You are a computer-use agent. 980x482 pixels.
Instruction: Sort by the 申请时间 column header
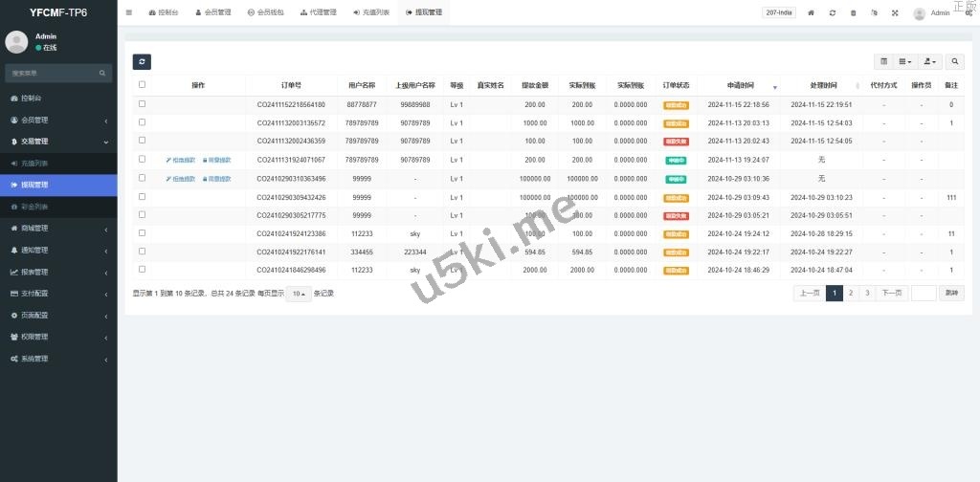[741, 85]
